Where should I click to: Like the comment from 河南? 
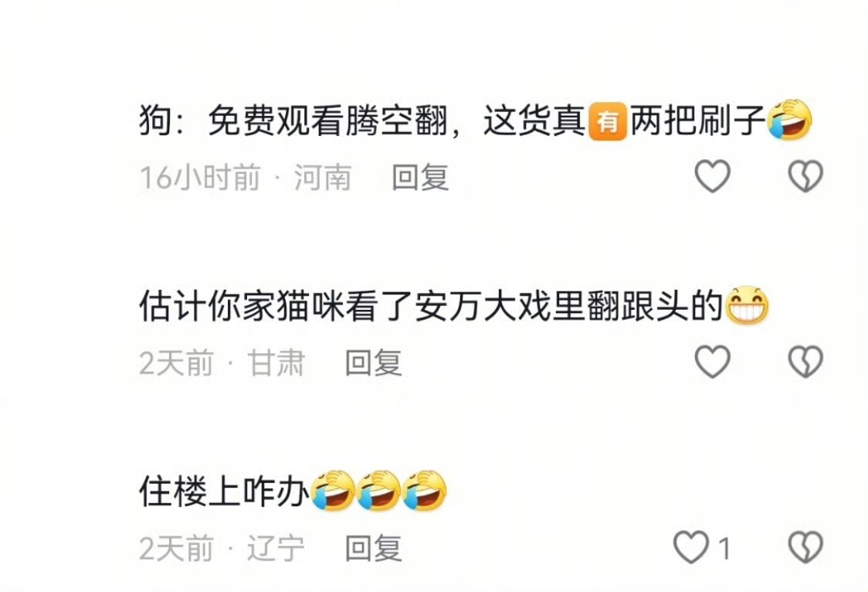coord(712,176)
